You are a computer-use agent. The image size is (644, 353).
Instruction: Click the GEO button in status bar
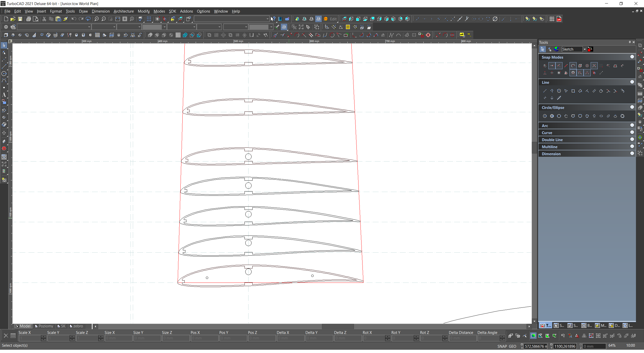(512, 346)
